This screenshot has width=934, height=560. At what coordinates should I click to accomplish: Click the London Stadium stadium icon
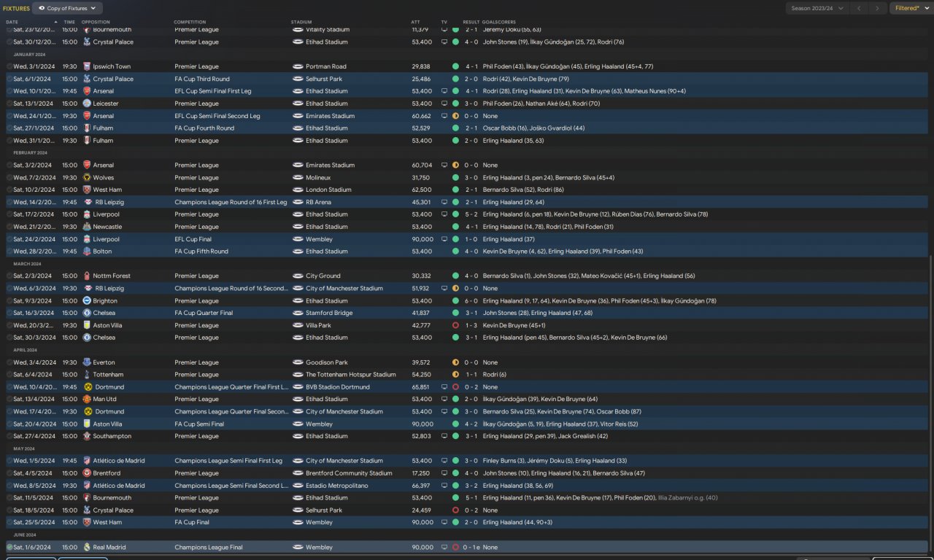[298, 190]
